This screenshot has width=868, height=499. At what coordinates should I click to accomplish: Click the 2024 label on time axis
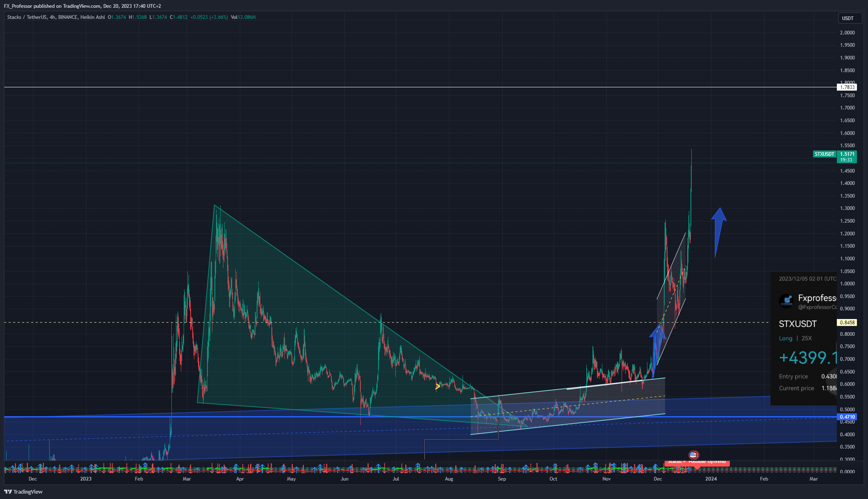point(711,479)
